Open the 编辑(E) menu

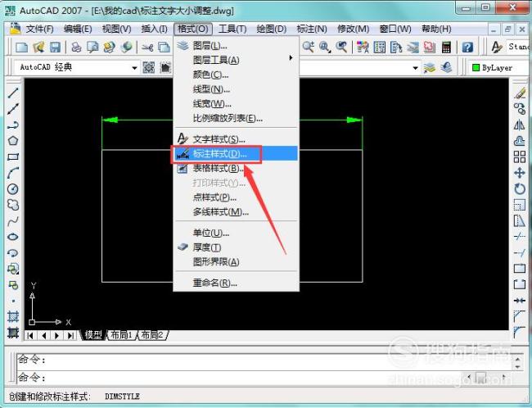coord(78,29)
